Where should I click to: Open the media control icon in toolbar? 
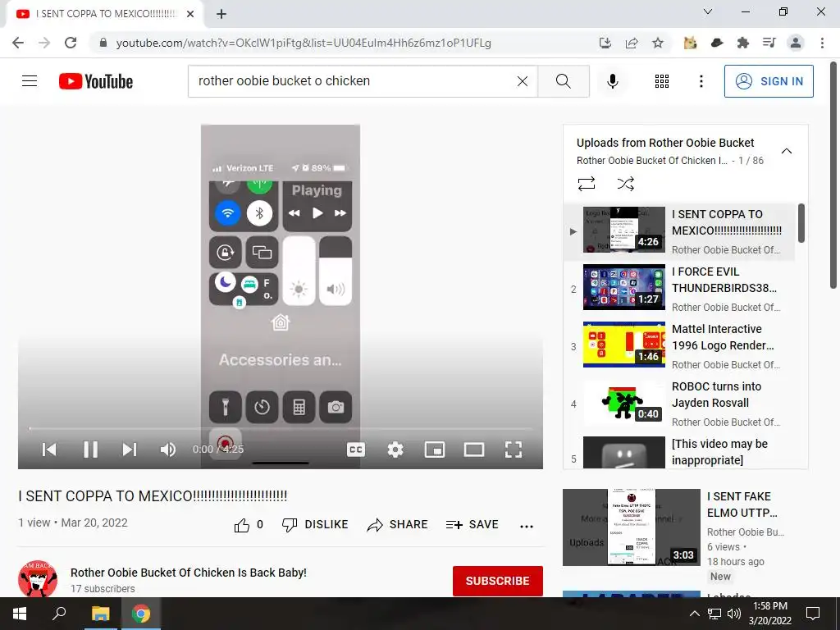tap(769, 43)
